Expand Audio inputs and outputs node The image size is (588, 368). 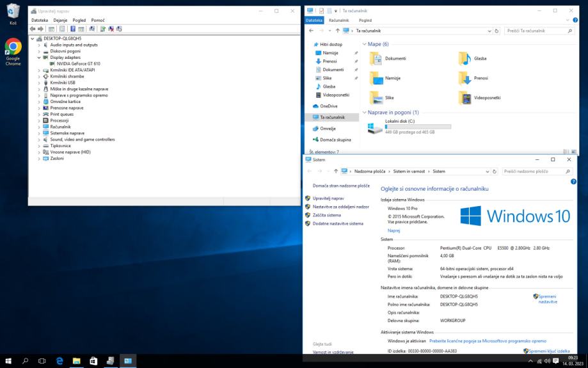coord(39,45)
